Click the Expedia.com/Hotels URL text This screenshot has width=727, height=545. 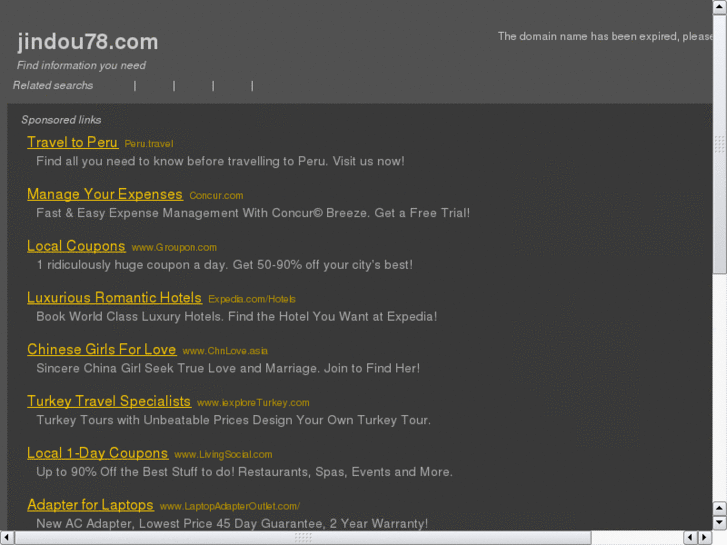tap(252, 299)
